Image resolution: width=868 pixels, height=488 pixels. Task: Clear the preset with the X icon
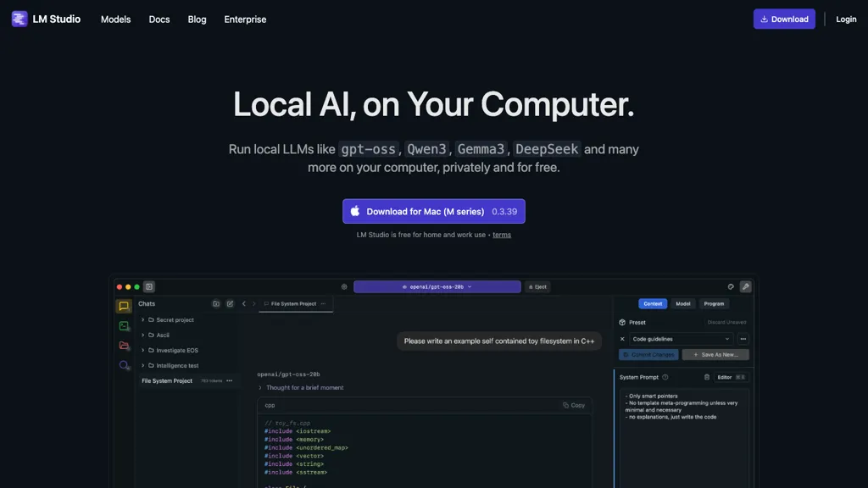(x=622, y=339)
